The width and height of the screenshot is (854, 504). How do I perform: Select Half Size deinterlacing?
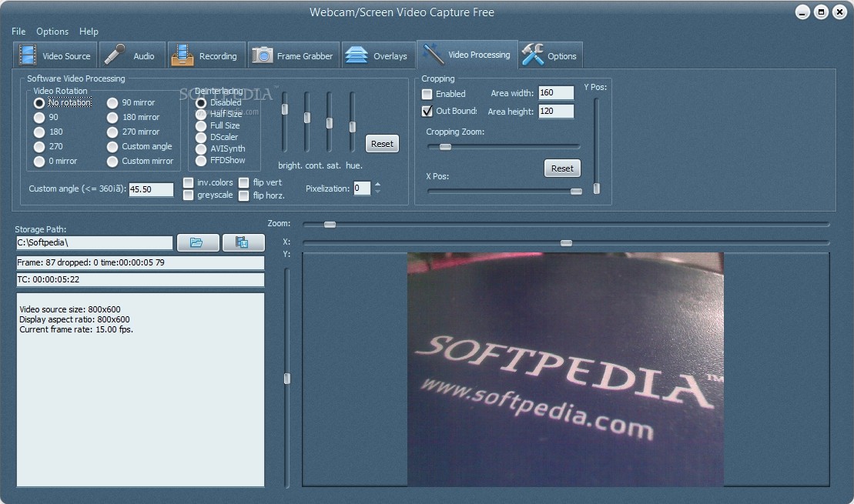(x=201, y=115)
